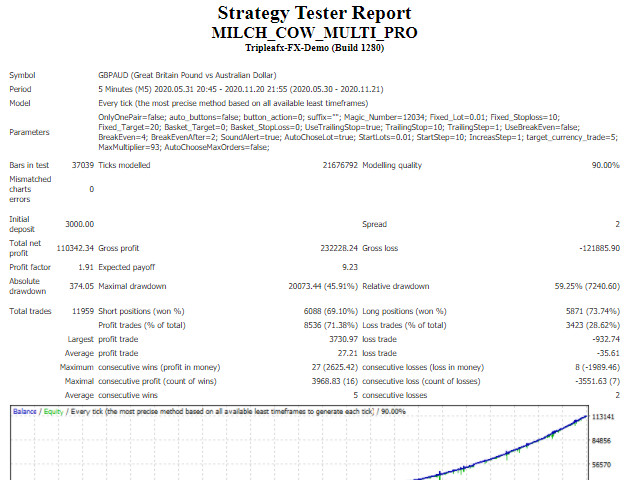Select the Ticks modelled value 21676792
The width and height of the screenshot is (640, 480).
click(340, 165)
